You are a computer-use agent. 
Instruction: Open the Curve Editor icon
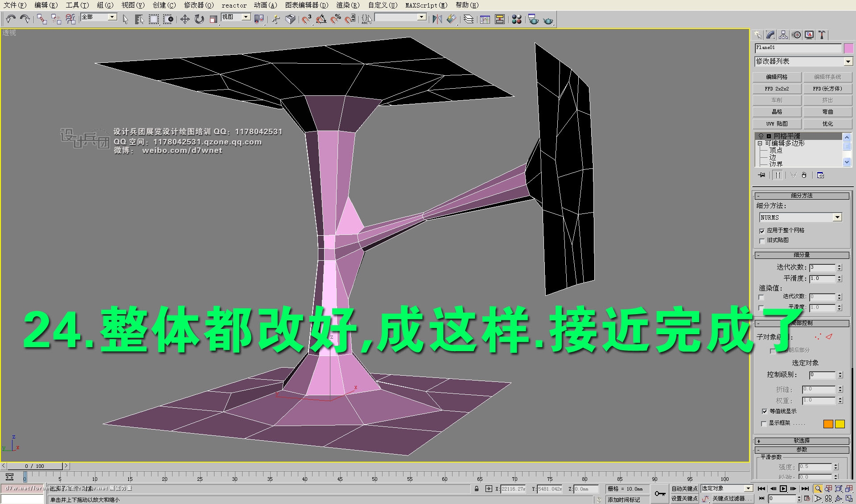[x=485, y=19]
